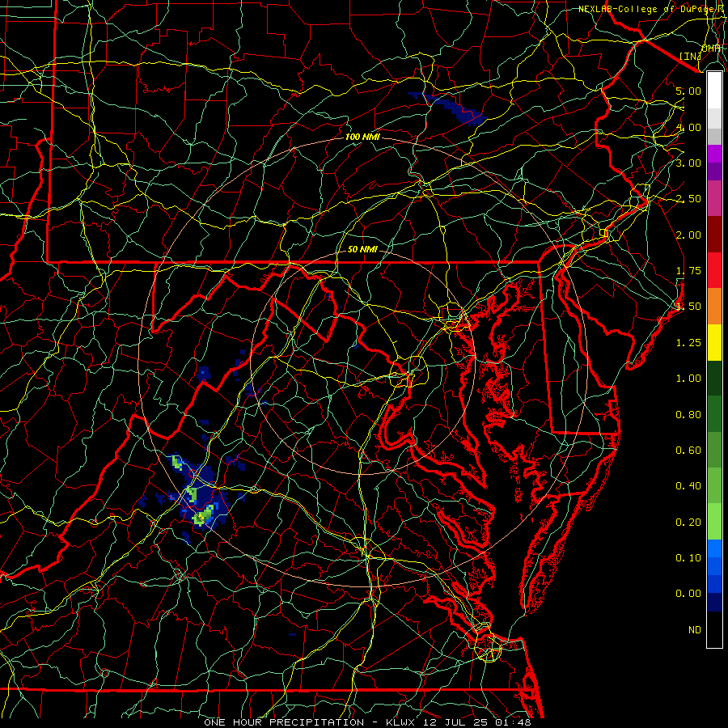
Task: Click the "0.10" legend value
Action: 688,558
